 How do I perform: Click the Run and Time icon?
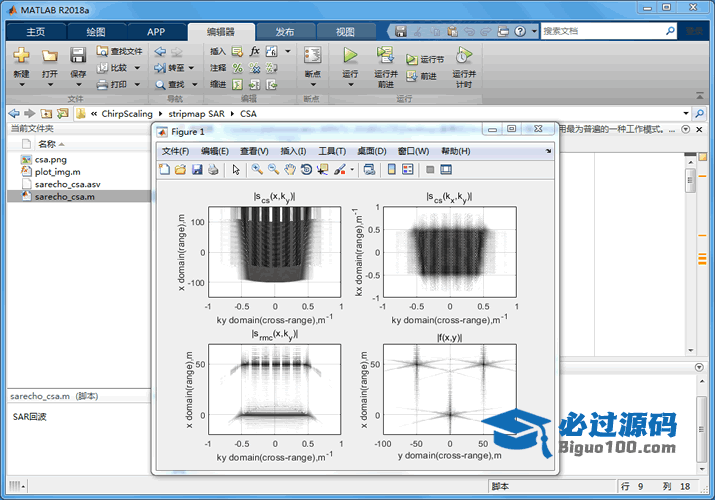pyautogui.click(x=463, y=56)
